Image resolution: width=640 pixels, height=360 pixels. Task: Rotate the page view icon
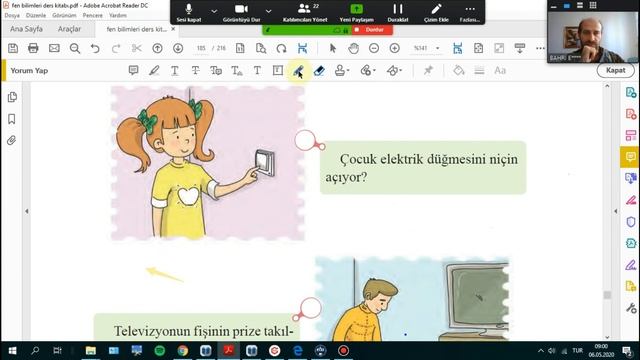(281, 48)
